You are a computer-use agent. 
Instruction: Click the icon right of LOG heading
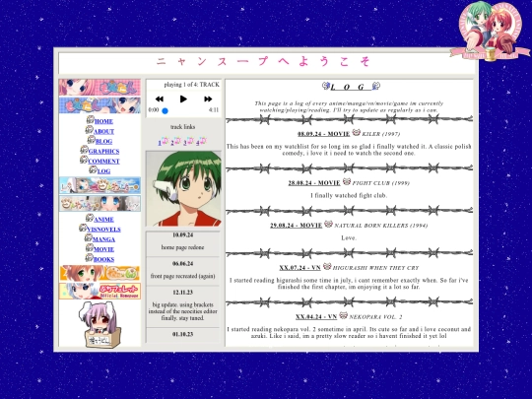(x=376, y=86)
